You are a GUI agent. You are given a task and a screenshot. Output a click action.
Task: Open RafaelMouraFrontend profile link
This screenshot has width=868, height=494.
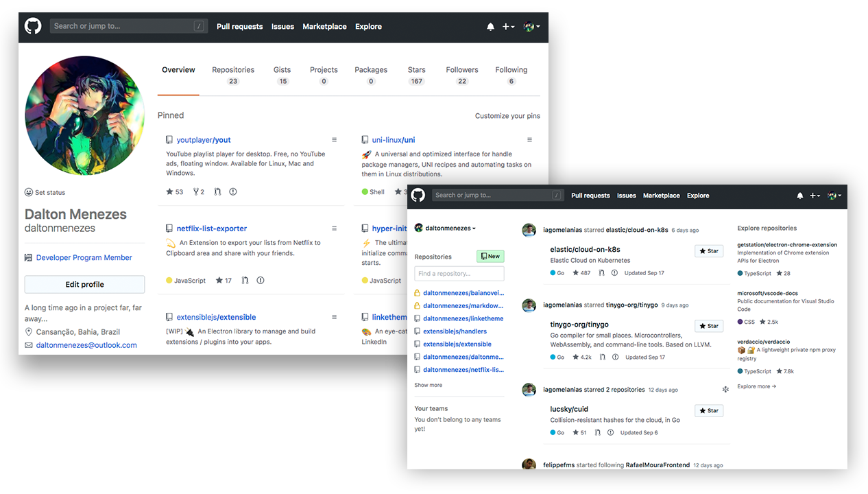[658, 465]
